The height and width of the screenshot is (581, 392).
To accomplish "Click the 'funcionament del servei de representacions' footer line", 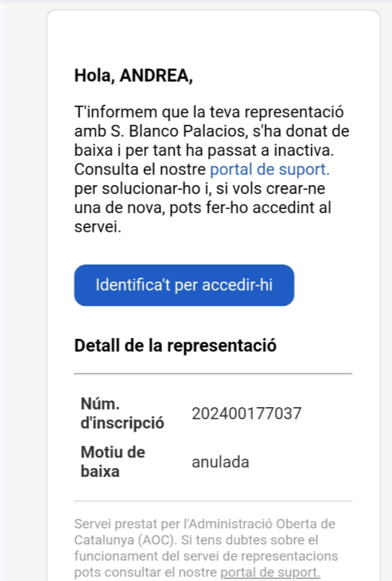I will click(206, 556).
